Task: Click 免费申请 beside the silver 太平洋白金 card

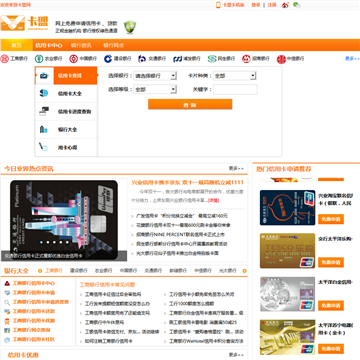Action: (x=331, y=306)
